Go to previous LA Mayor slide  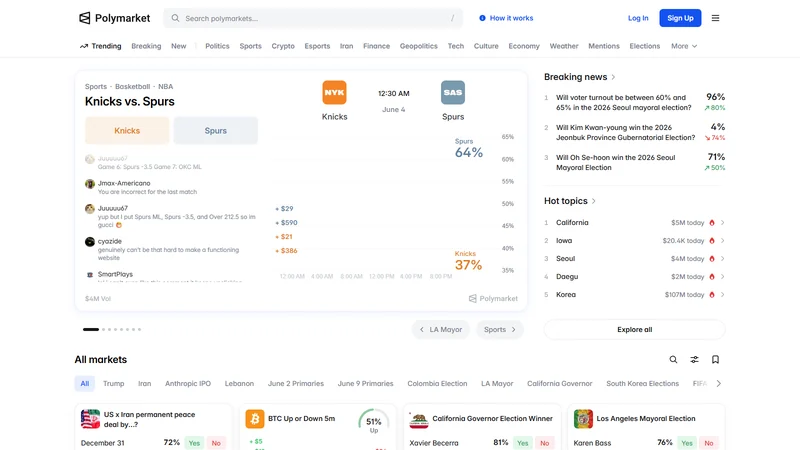point(440,330)
